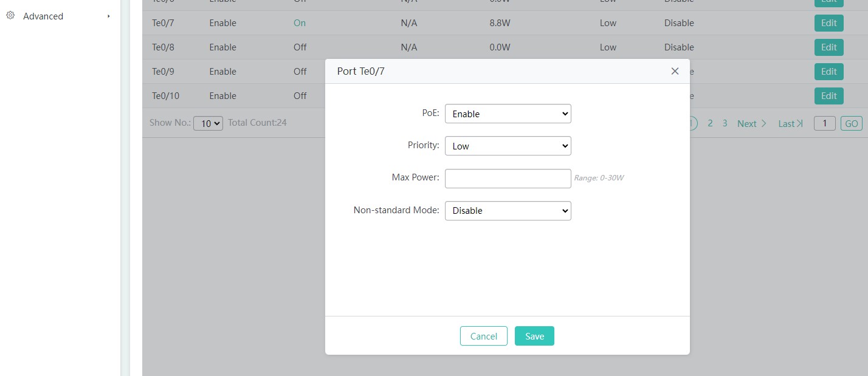Edit the Te0/9 port row

(x=828, y=72)
